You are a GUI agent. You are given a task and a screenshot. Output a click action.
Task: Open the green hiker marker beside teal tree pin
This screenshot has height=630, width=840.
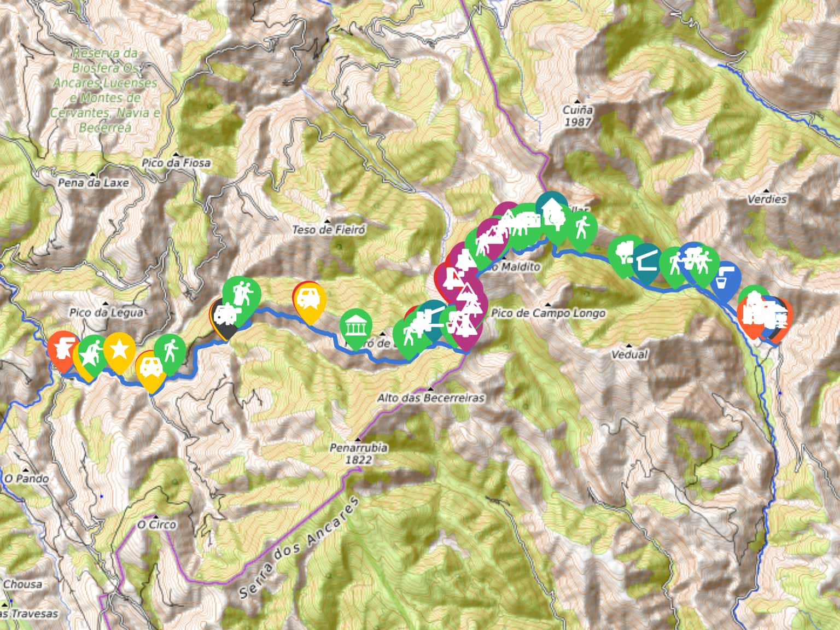coord(581,227)
